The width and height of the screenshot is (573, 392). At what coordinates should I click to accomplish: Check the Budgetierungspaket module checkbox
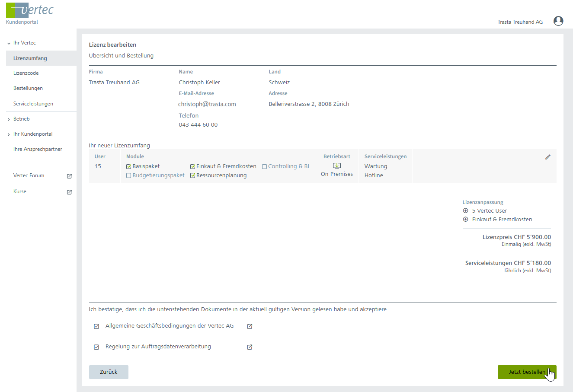[x=128, y=175]
